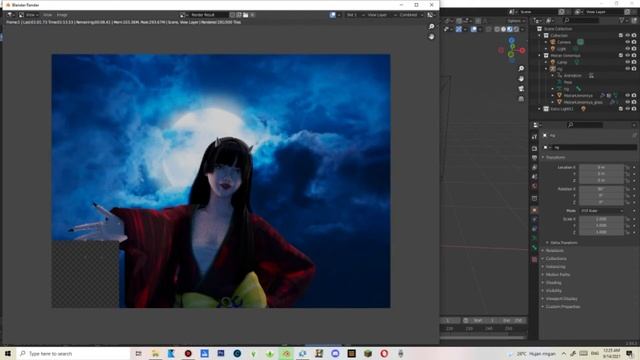Click the Scale X value field
Viewport: 640px width, 360px height.
601,219
